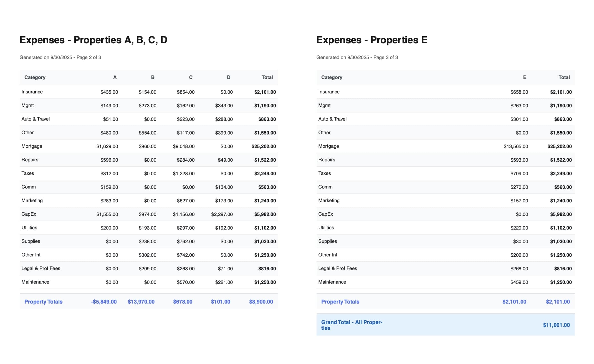Click the Expenses - Properties E title
This screenshot has height=364, width=594.
pos(372,40)
